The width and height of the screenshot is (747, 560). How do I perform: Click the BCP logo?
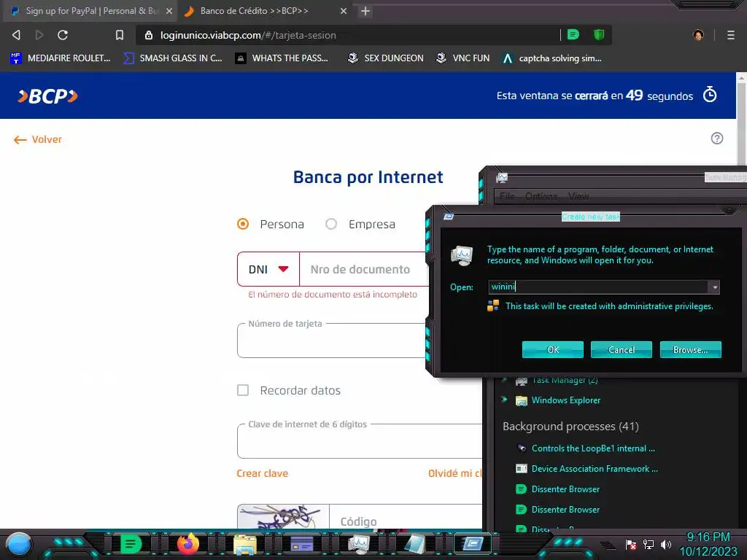tap(47, 96)
